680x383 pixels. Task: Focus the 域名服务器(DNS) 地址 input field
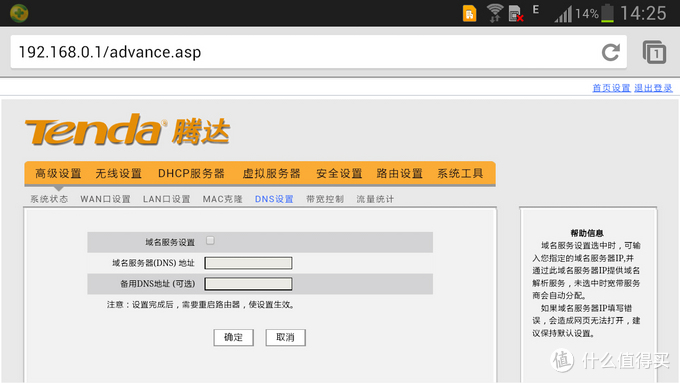[248, 263]
